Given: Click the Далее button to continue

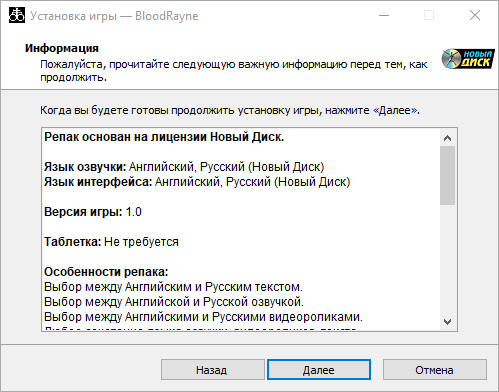Looking at the screenshot, I should click(x=319, y=369).
